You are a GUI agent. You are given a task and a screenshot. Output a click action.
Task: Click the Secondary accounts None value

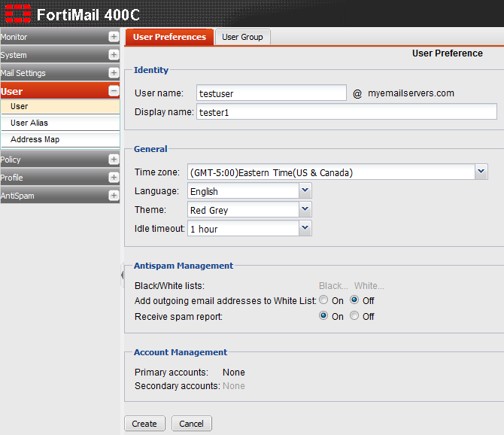pos(234,386)
